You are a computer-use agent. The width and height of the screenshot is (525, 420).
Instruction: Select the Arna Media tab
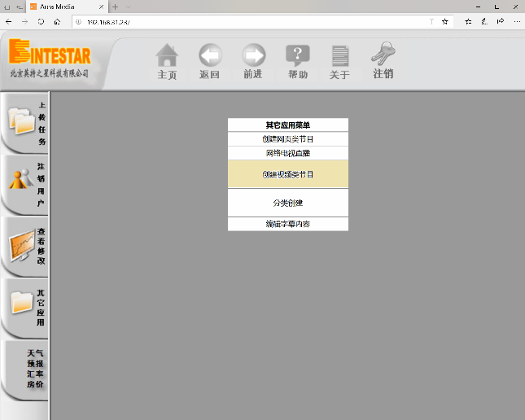(x=67, y=7)
